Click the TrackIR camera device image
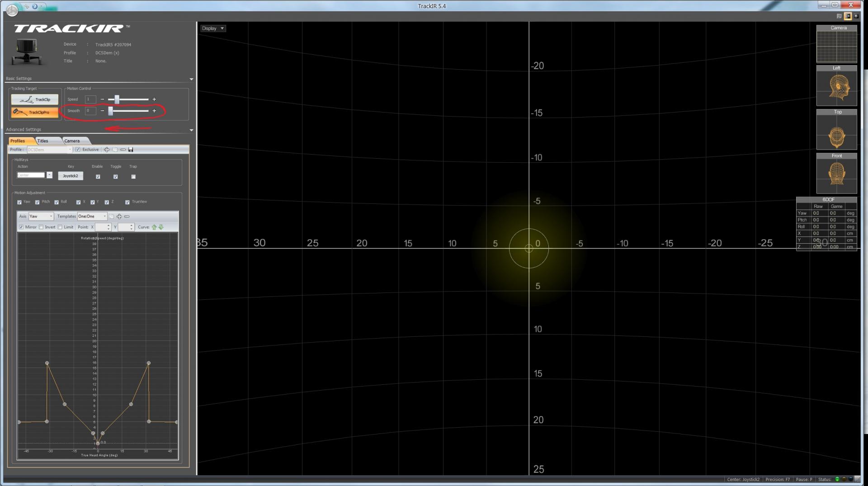868x486 pixels. coord(26,52)
